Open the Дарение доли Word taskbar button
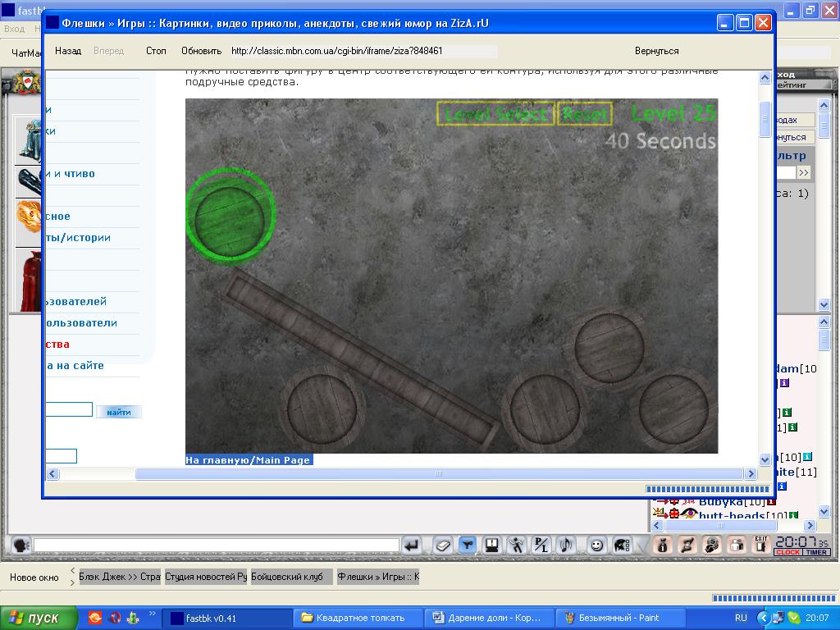840x630 pixels. pyautogui.click(x=490, y=618)
